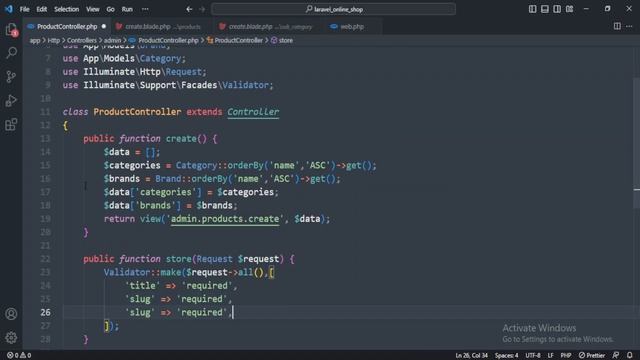The height and width of the screenshot is (360, 640).
Task: Place cursor on 'title' => 'required' line
Action: (181, 286)
